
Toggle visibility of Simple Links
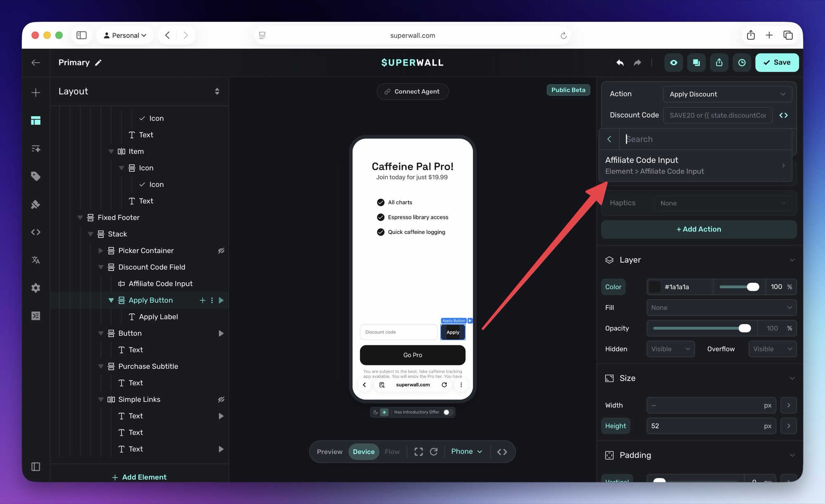coord(221,400)
